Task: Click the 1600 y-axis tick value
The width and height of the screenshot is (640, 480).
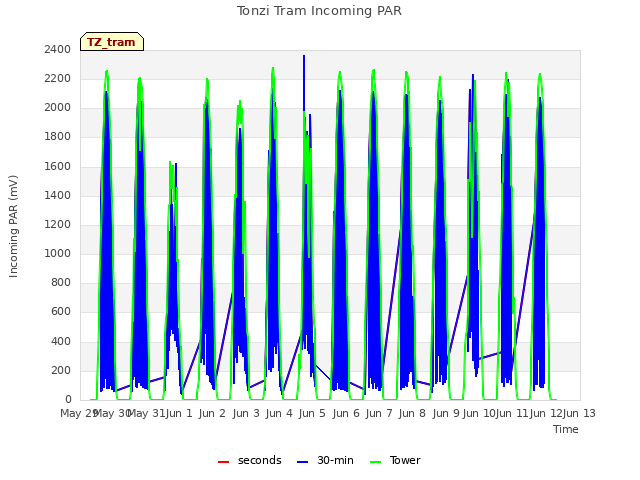Action: 58,166
